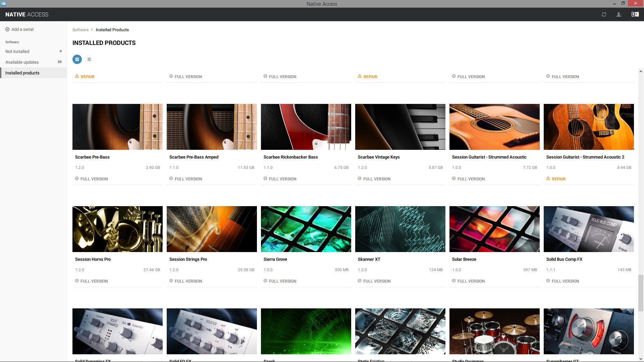644x362 pixels.
Task: Open the user account icon
Action: [619, 14]
